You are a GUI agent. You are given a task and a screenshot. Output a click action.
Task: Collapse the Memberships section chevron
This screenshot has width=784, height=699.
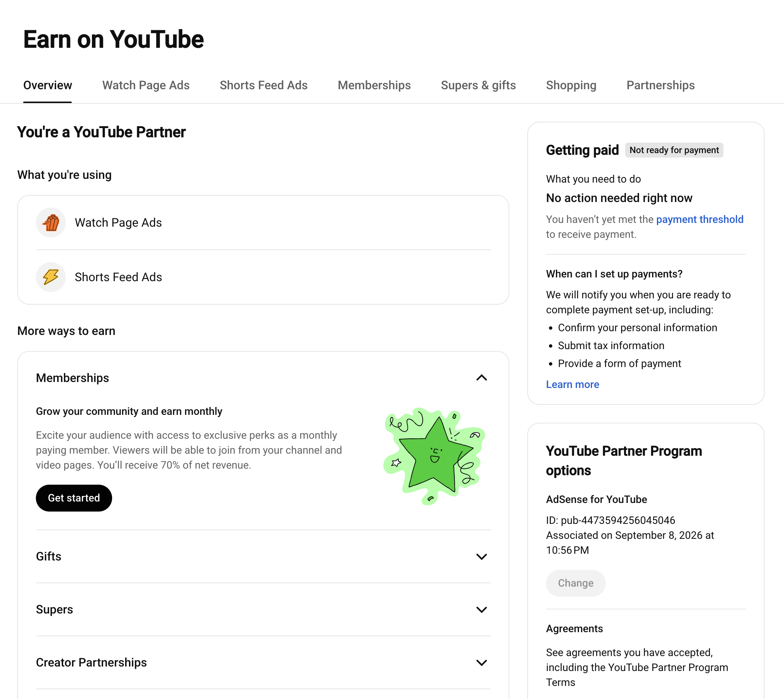click(482, 378)
